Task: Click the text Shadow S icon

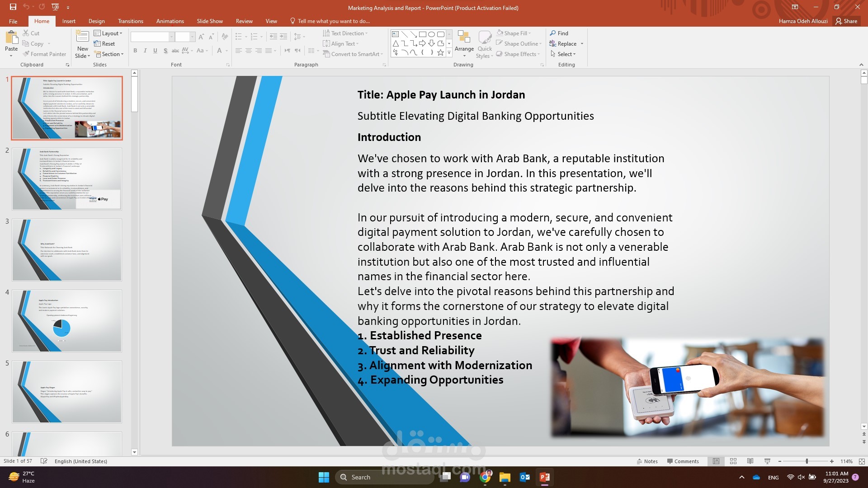Action: pos(165,51)
